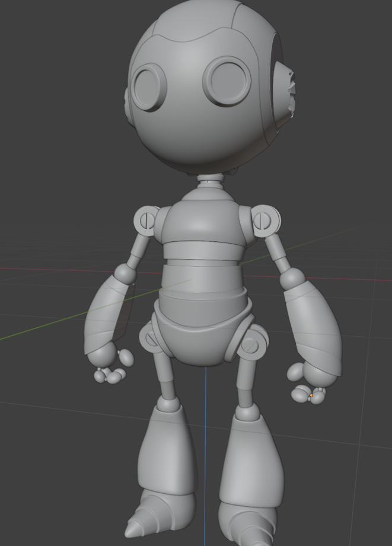Image resolution: width=392 pixels, height=546 pixels.
Task: Select the robot's large spherical head
Action: pyautogui.click(x=206, y=87)
